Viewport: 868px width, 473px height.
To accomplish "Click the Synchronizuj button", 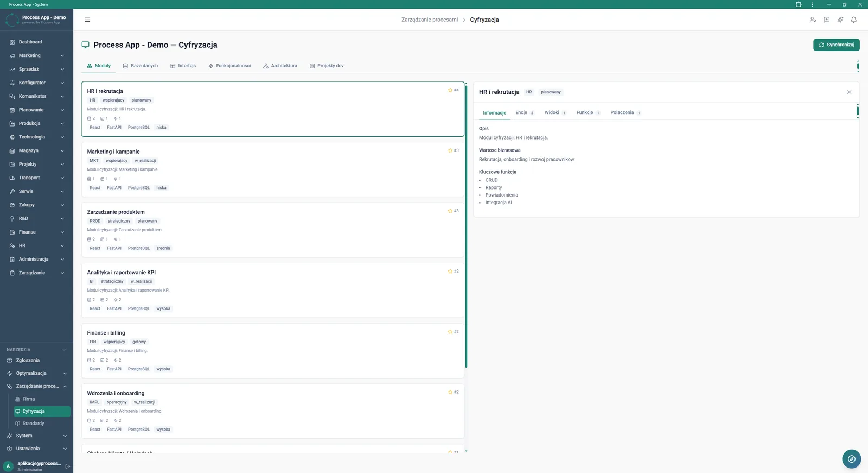I will (x=836, y=45).
